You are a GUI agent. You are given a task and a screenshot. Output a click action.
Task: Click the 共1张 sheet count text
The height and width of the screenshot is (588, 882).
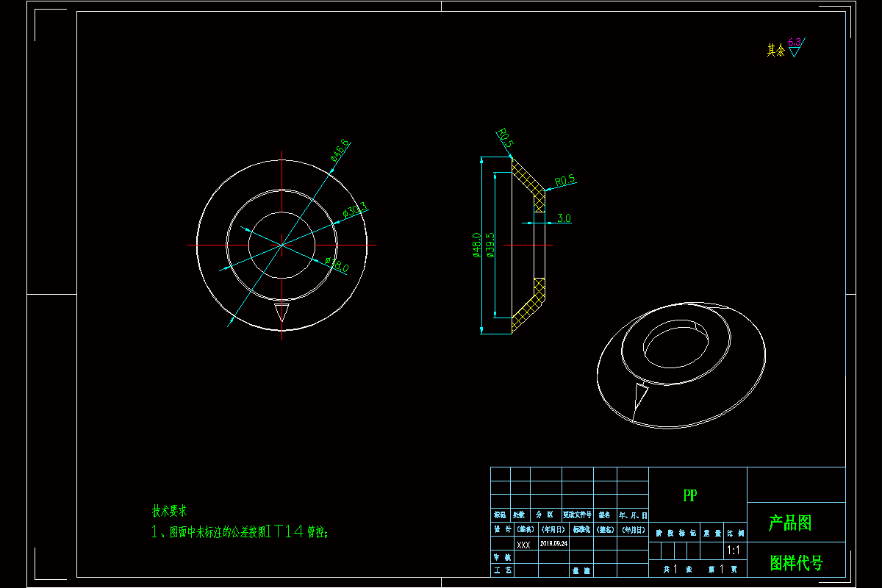click(x=678, y=569)
